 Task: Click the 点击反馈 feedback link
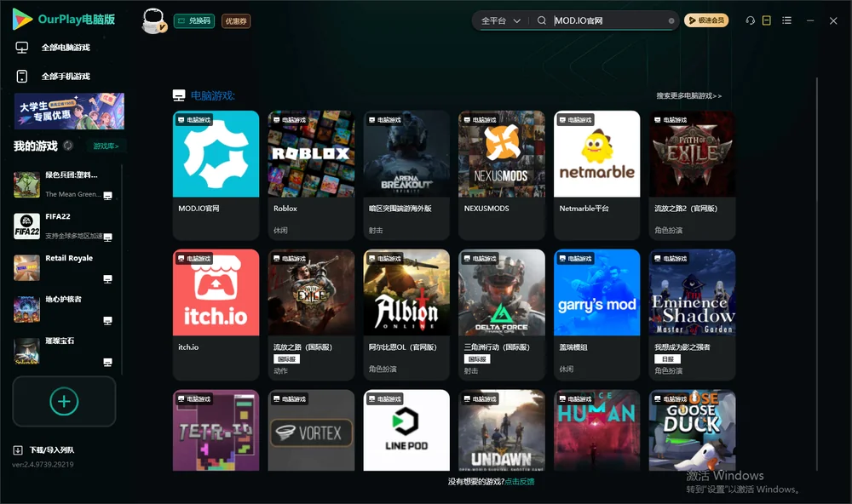coord(520,482)
